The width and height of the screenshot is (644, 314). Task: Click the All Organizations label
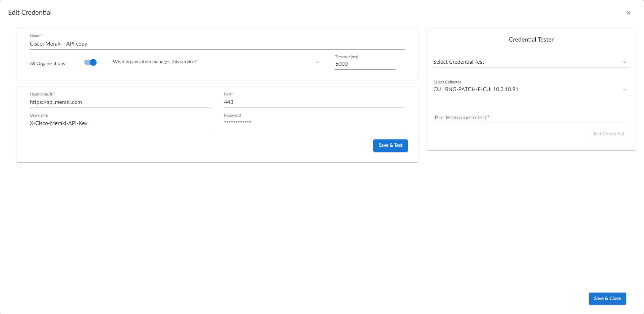tap(47, 63)
